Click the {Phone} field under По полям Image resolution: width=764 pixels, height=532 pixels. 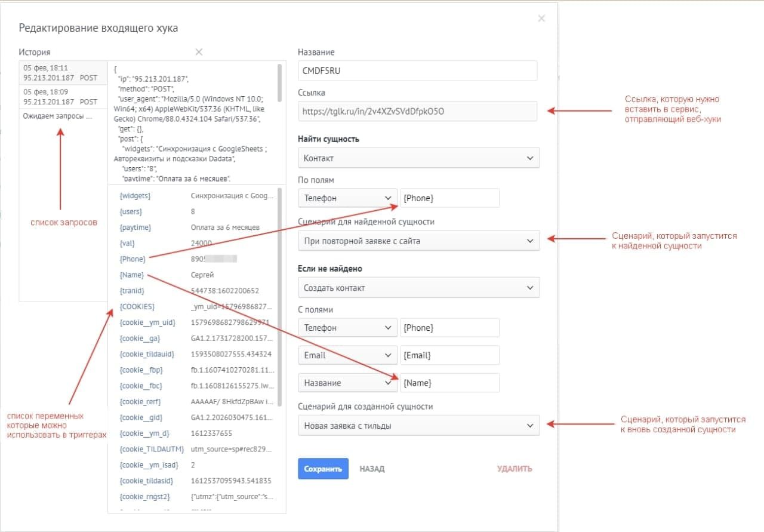click(450, 198)
